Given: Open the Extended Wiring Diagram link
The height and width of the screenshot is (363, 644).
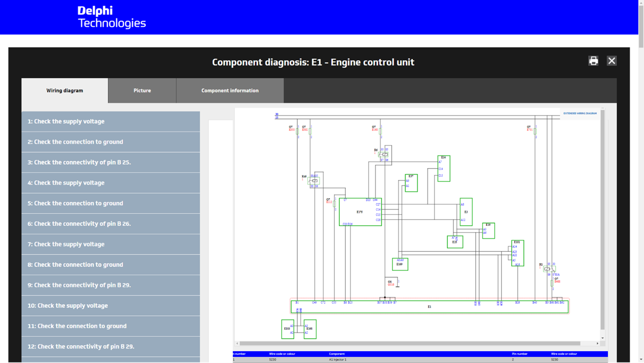Looking at the screenshot, I should (579, 113).
